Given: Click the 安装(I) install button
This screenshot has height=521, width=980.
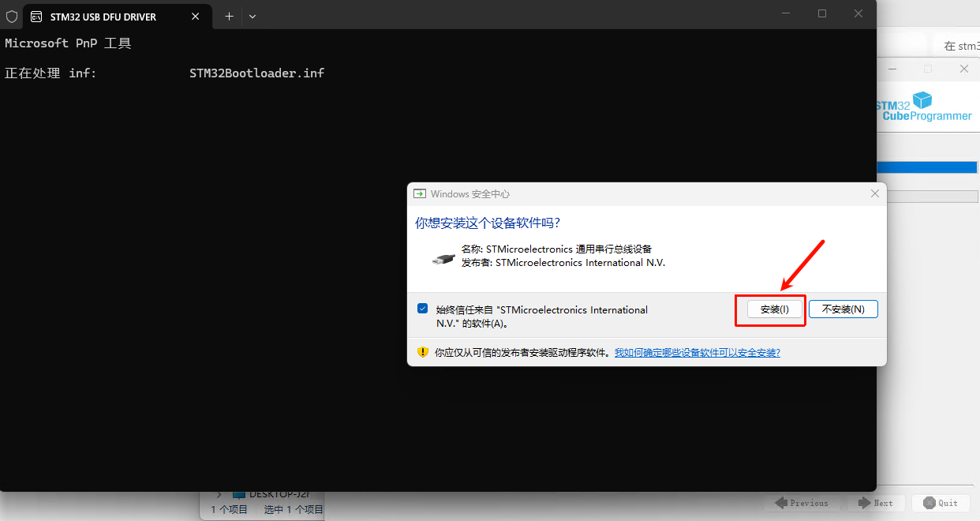Looking at the screenshot, I should click(770, 309).
